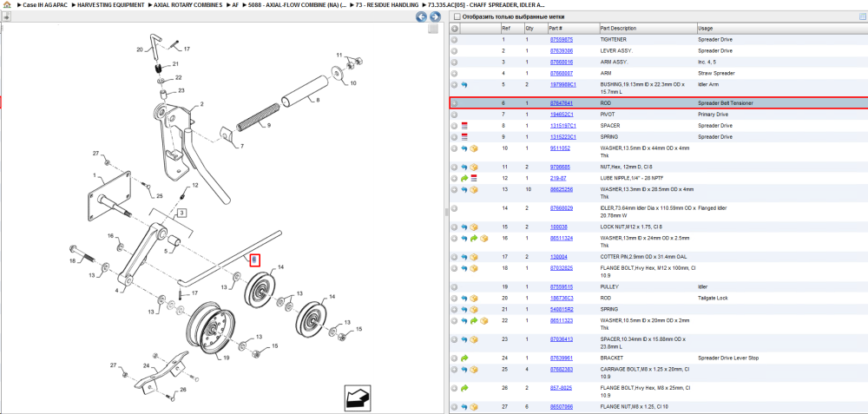This screenshot has height=414, width=868.
Task: Open part number 9511052 link
Action: [x=560, y=148]
